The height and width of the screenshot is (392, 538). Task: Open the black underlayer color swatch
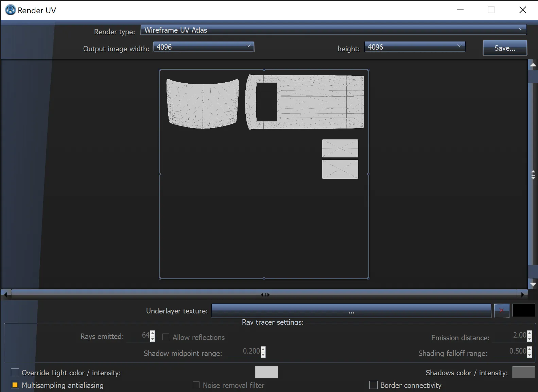523,310
